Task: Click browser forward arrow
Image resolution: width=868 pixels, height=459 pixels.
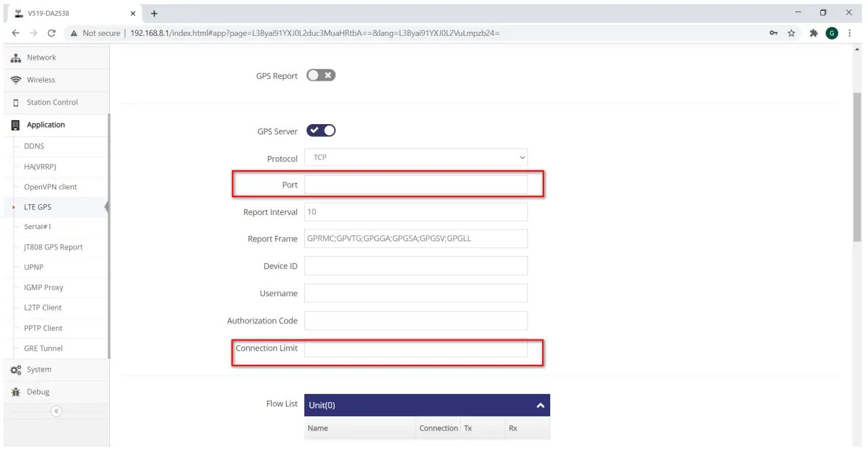Action: tap(33, 33)
